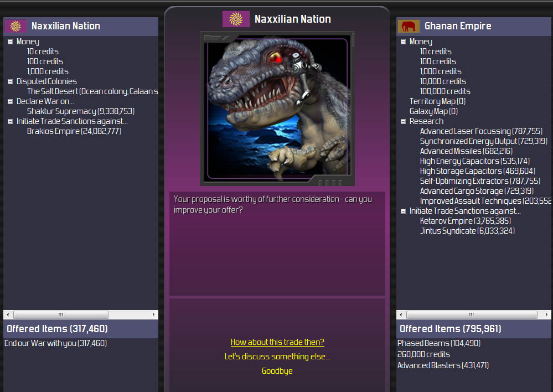
Task: Click Phased Beams offered item
Action: [x=439, y=343]
